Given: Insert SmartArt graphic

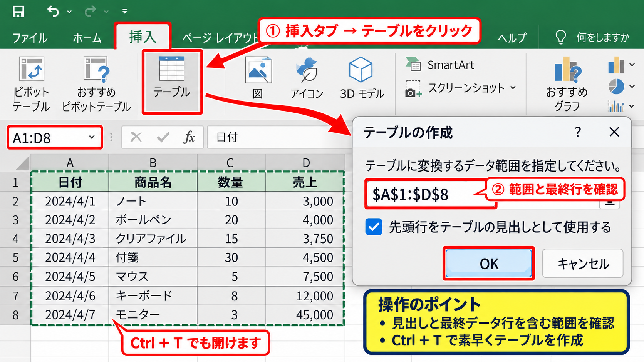Looking at the screenshot, I should [x=440, y=65].
